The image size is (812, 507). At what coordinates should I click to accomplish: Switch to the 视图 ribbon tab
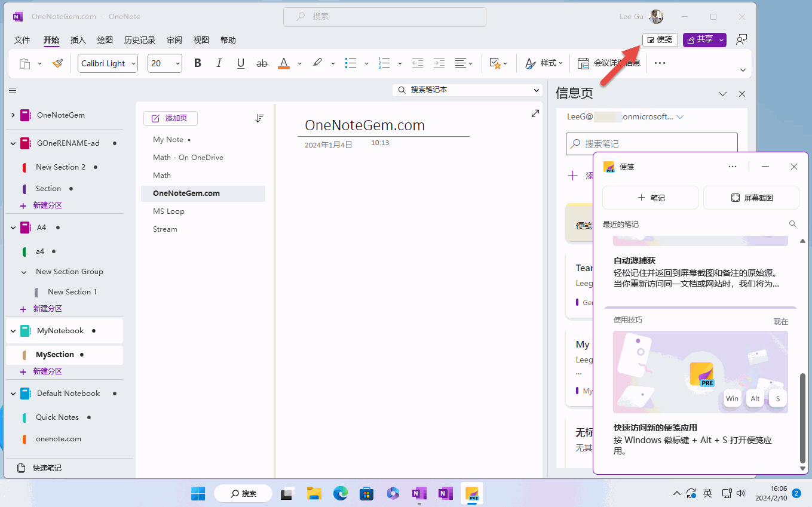click(201, 40)
